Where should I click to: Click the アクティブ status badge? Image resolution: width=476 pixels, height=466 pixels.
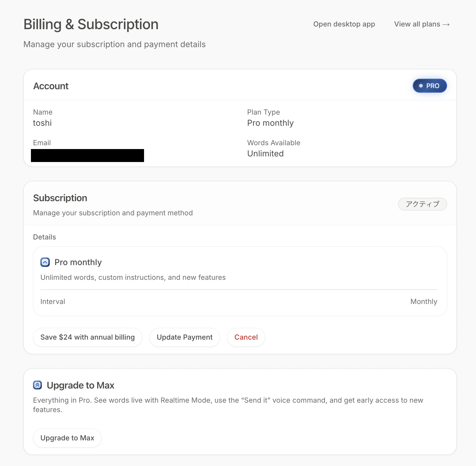pyautogui.click(x=422, y=204)
